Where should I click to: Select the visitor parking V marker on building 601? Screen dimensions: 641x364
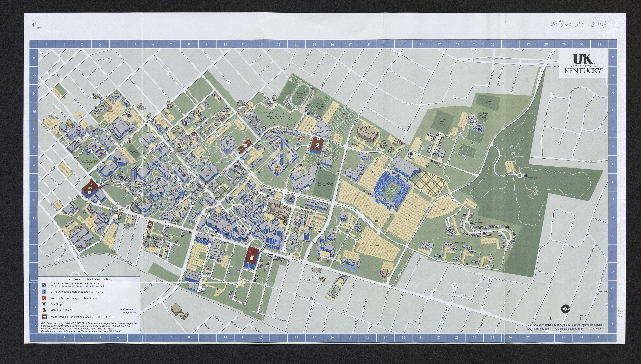tap(252, 259)
